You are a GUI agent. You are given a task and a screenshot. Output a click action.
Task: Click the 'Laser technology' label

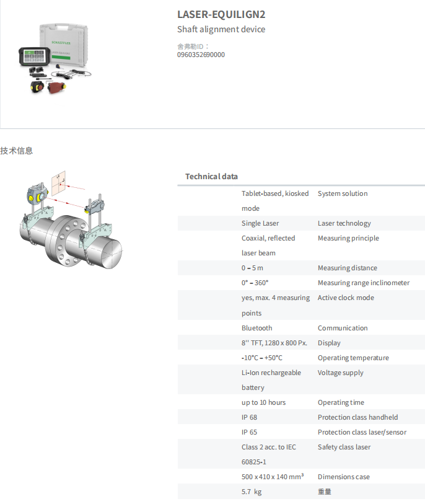coord(344,223)
